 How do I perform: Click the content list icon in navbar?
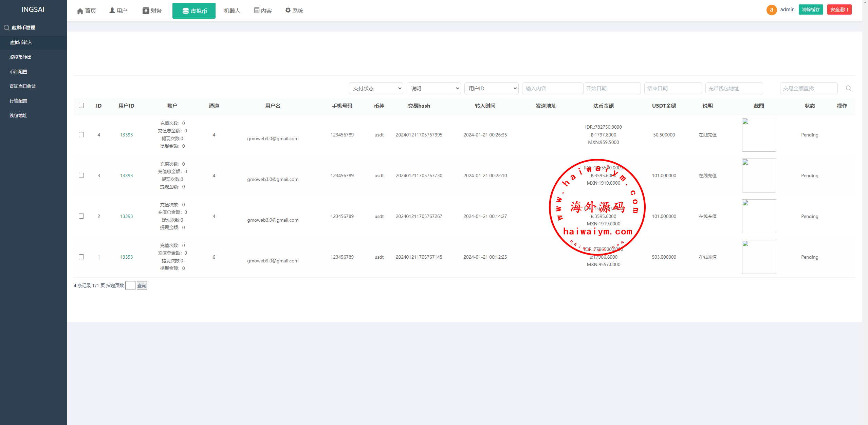257,11
